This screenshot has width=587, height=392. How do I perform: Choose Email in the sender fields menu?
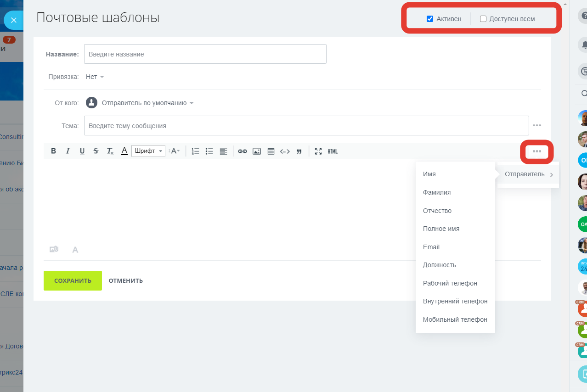431,247
